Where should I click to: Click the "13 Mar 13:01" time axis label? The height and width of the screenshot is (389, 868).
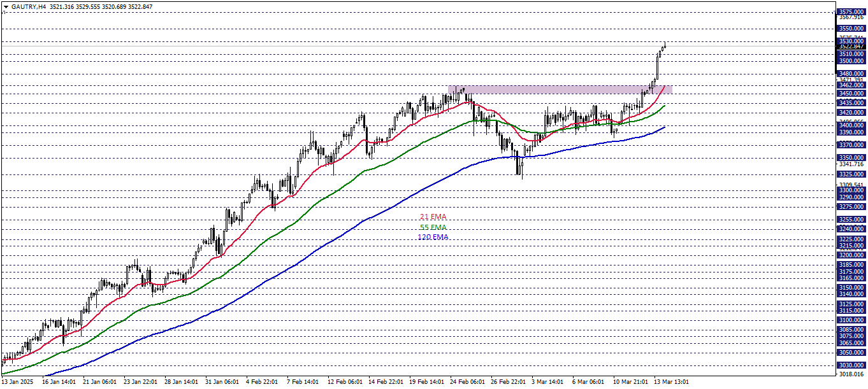coord(672,383)
